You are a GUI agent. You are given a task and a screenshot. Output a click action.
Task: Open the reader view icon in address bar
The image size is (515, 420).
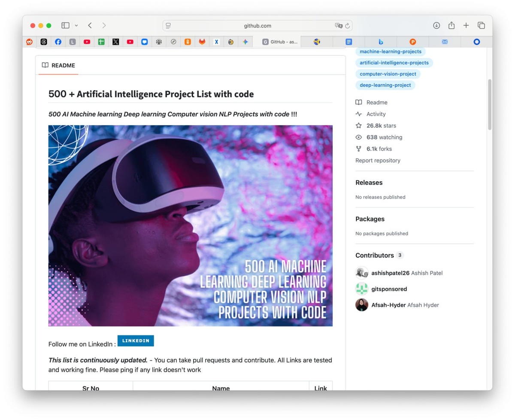[x=168, y=26]
